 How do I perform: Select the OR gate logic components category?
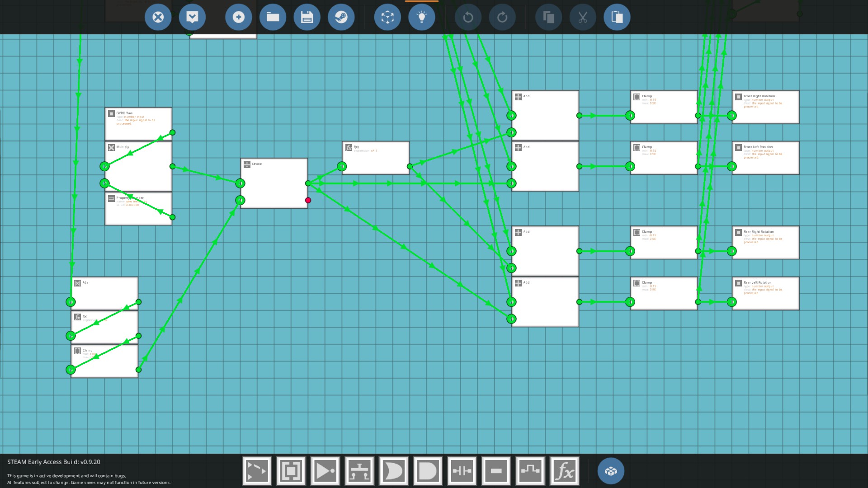(394, 471)
